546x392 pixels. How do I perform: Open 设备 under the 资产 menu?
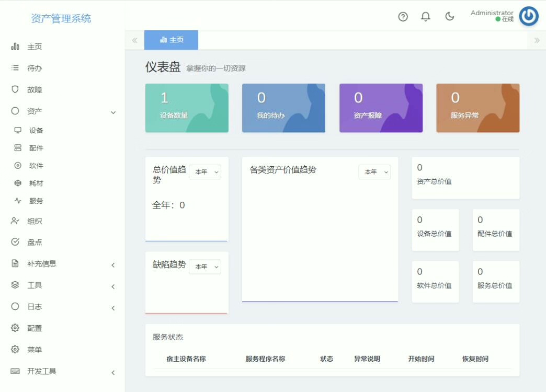coord(36,131)
